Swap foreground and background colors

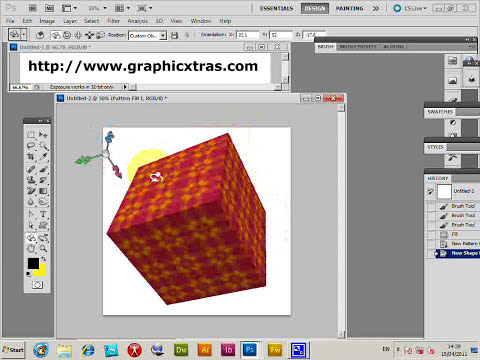tap(43, 259)
